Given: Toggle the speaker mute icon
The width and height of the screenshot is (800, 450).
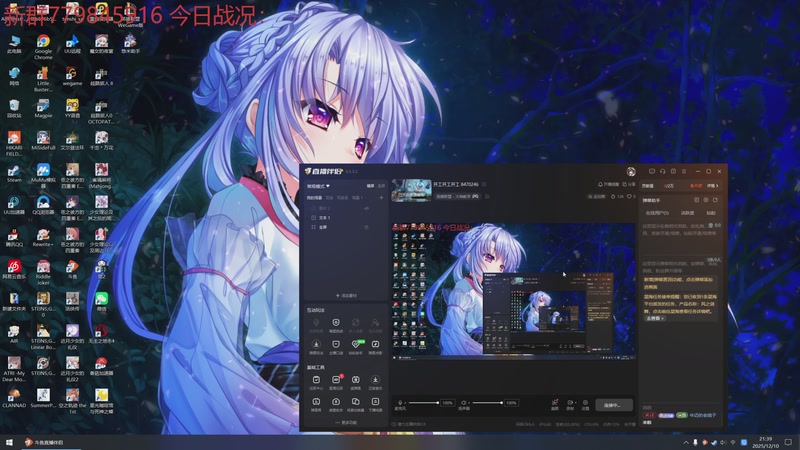Looking at the screenshot, I should [x=463, y=403].
